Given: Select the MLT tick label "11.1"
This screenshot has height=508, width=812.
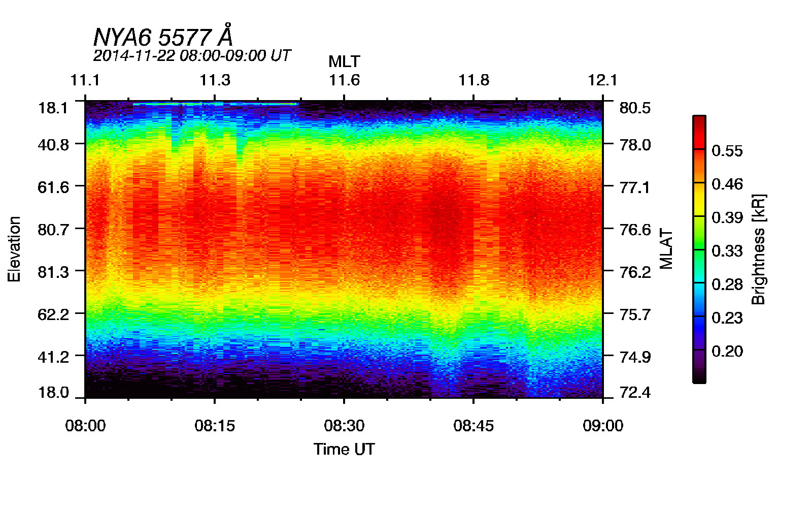Looking at the screenshot, I should pyautogui.click(x=85, y=80).
